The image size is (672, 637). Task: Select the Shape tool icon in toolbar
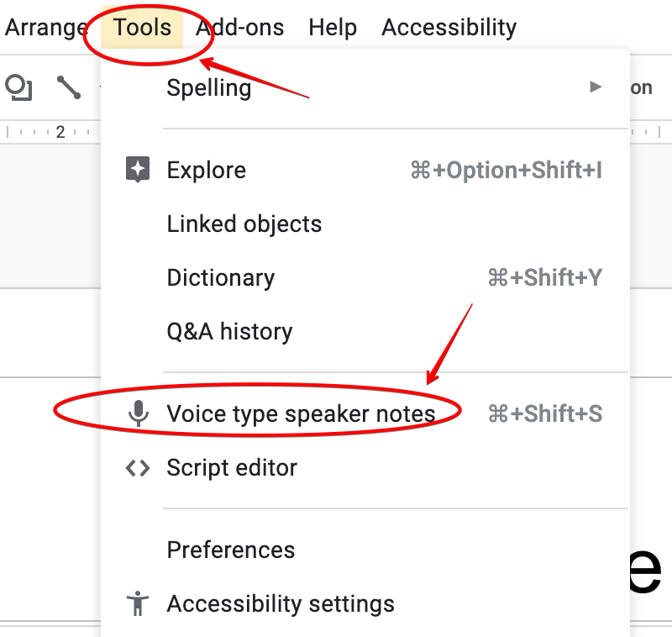pos(18,87)
